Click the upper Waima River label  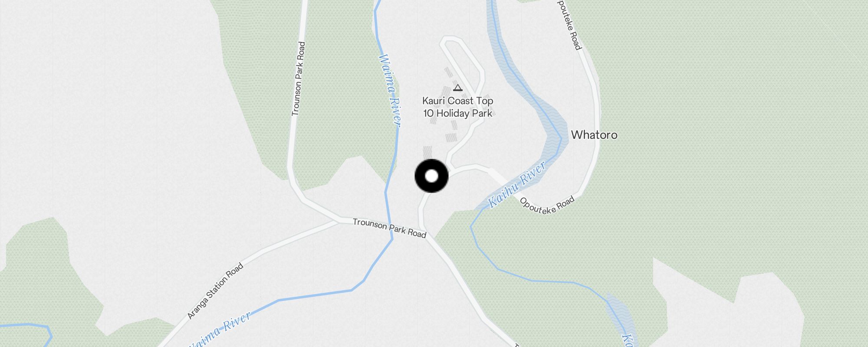[390, 90]
